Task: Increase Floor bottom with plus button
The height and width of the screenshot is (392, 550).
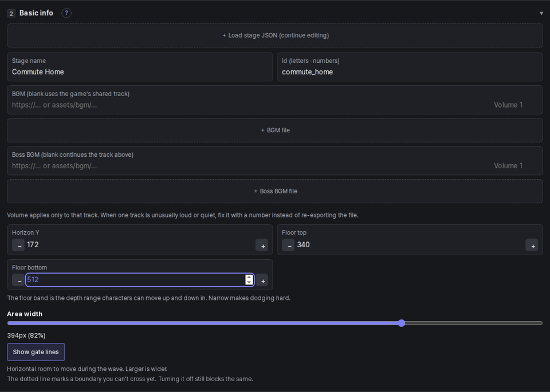Action: pos(262,280)
